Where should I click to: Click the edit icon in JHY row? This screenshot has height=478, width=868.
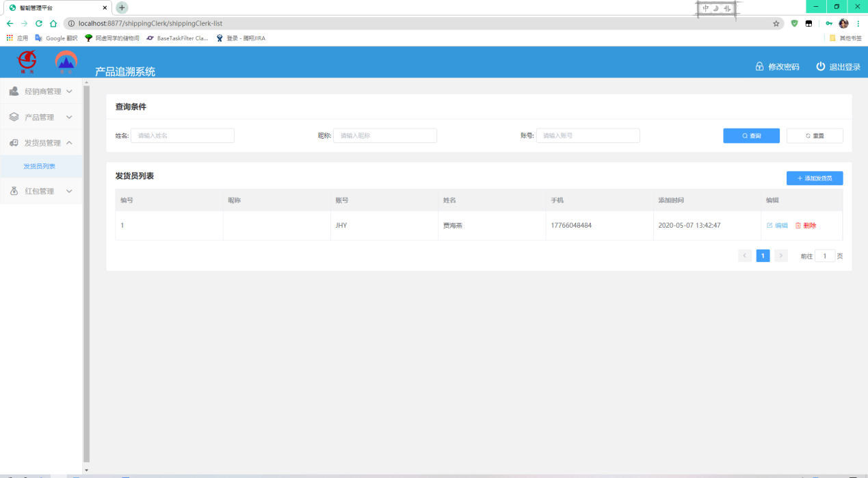click(x=770, y=226)
